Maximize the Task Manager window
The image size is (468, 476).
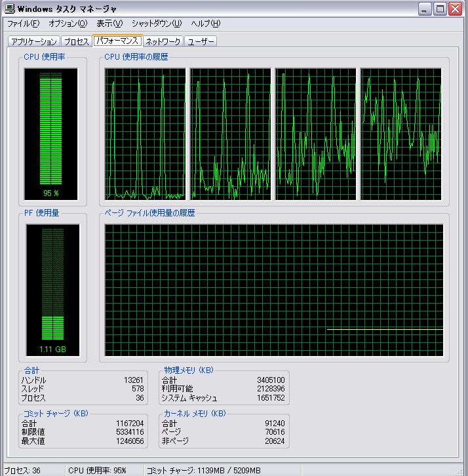point(440,9)
